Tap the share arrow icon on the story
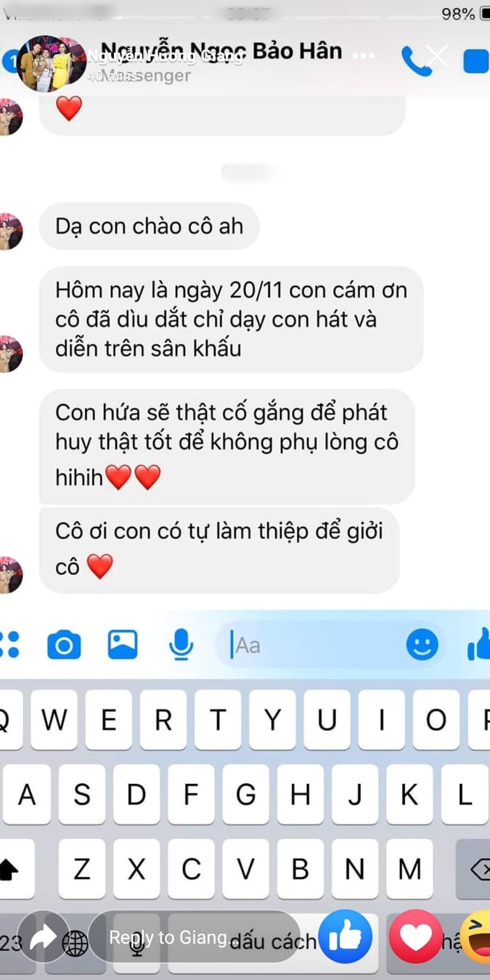490x980 pixels. 43,937
